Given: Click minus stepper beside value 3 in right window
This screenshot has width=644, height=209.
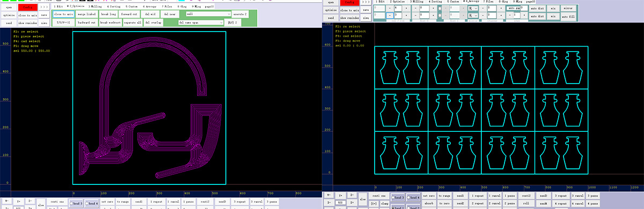Looking at the screenshot, I should pyautogui.click(x=390, y=16).
